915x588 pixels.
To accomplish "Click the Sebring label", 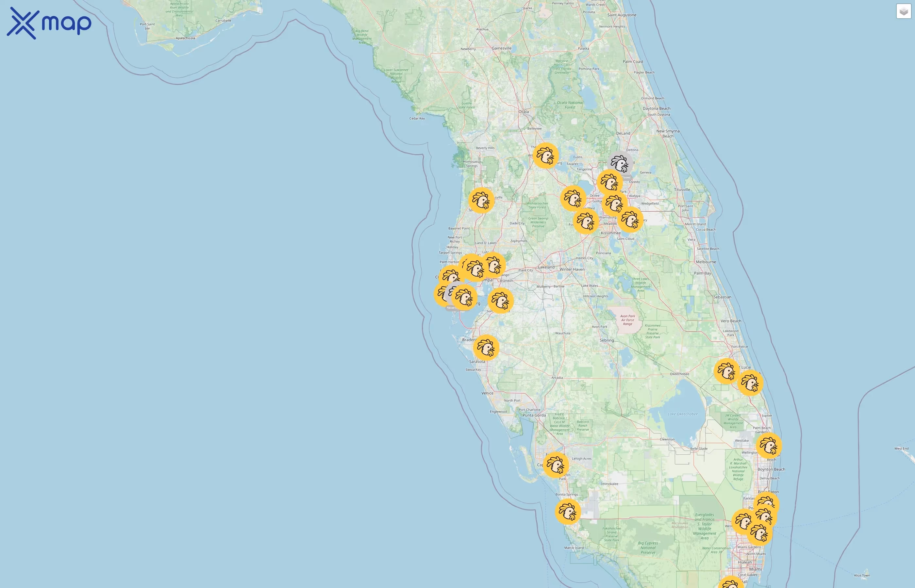I will (607, 340).
